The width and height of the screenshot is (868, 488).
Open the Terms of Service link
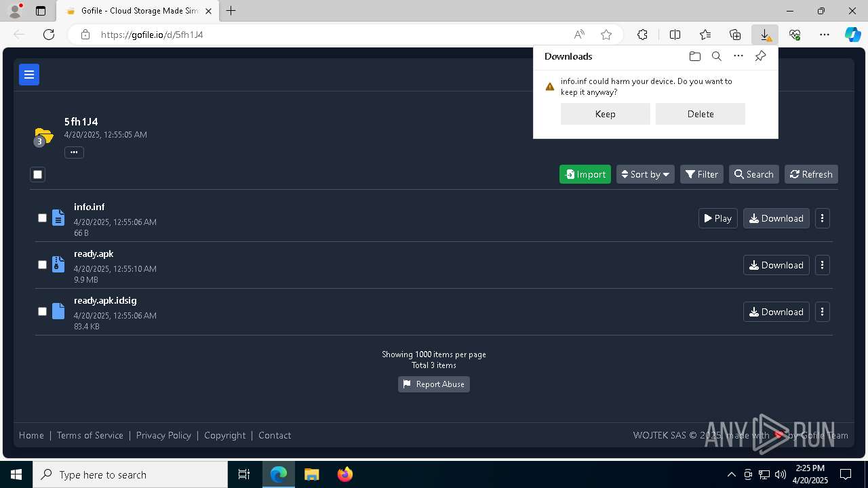tap(90, 435)
